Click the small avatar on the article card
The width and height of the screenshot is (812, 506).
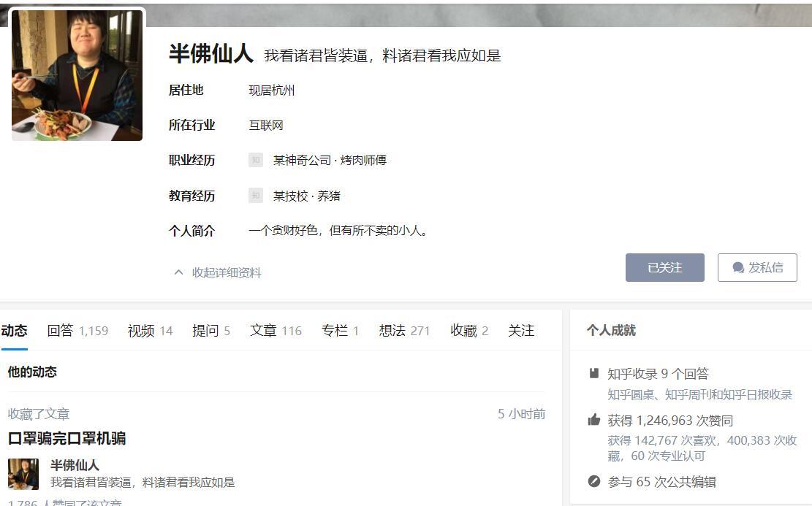23,474
